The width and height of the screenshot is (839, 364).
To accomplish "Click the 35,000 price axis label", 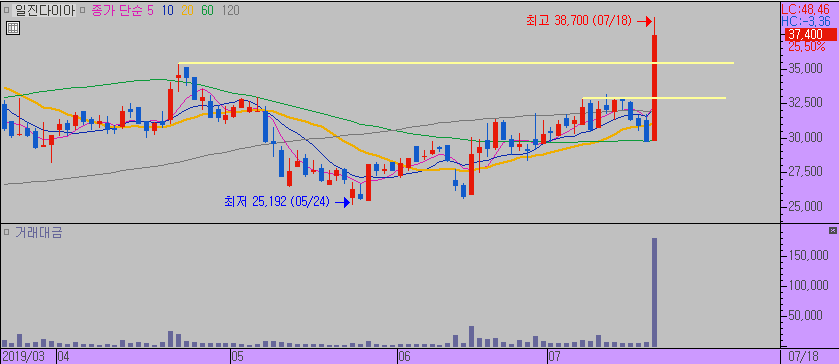I will pyautogui.click(x=805, y=69).
